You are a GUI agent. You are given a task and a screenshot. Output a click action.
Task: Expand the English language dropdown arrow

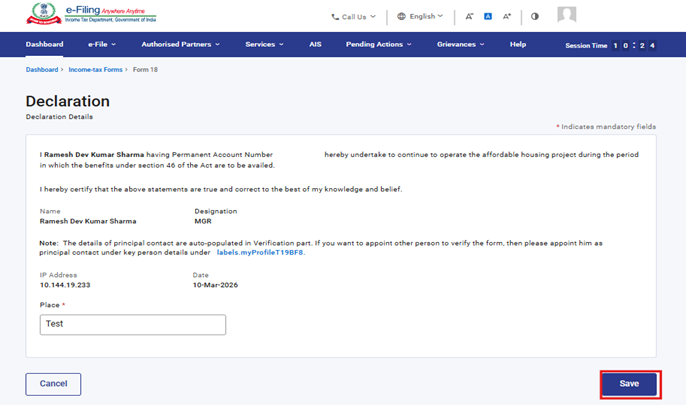(x=440, y=17)
